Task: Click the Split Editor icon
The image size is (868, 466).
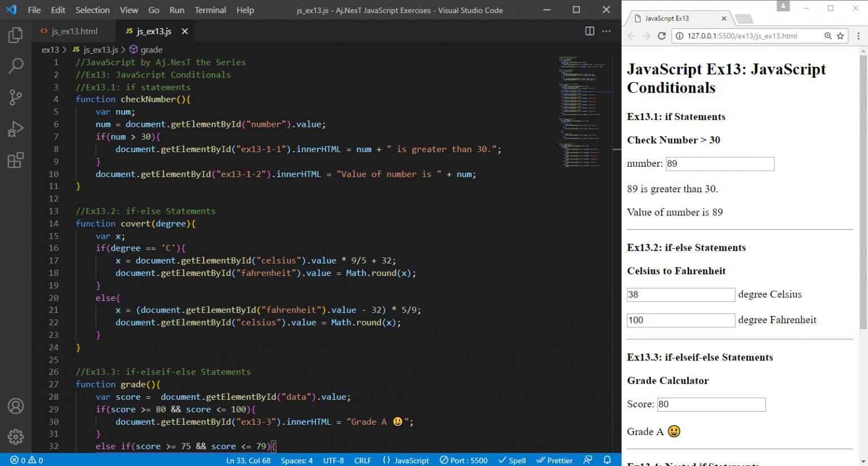Action: click(x=589, y=31)
